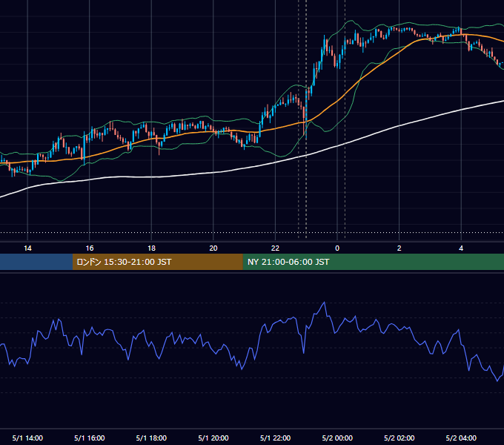
Task: Click the 5/2 02:00 date label
Action: [399, 438]
